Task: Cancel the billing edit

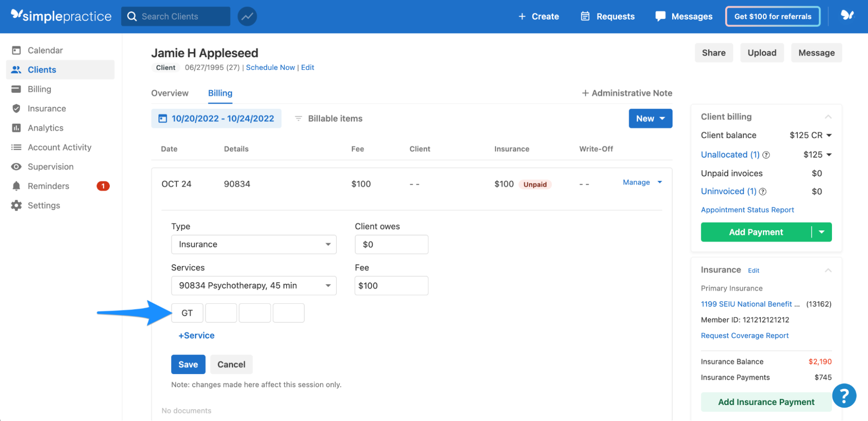Action: point(231,365)
